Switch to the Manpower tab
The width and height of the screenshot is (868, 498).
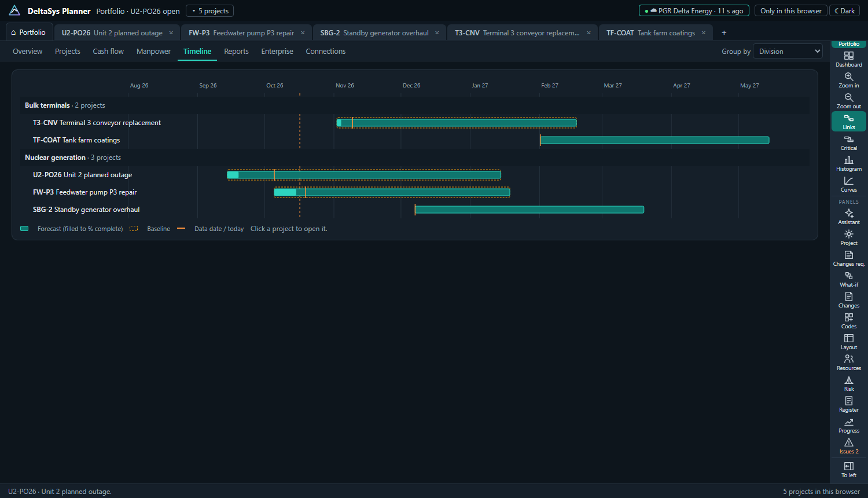point(153,51)
